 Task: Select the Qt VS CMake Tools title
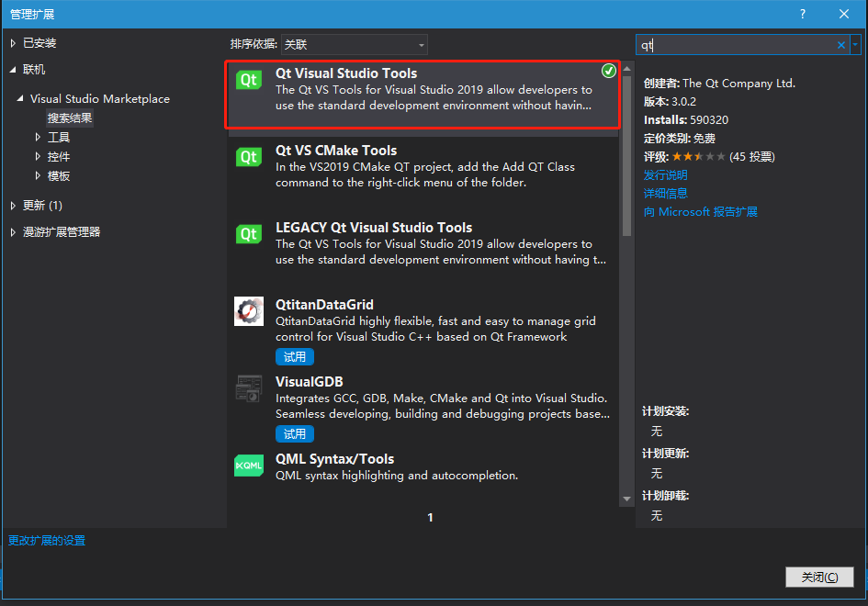pyautogui.click(x=336, y=151)
